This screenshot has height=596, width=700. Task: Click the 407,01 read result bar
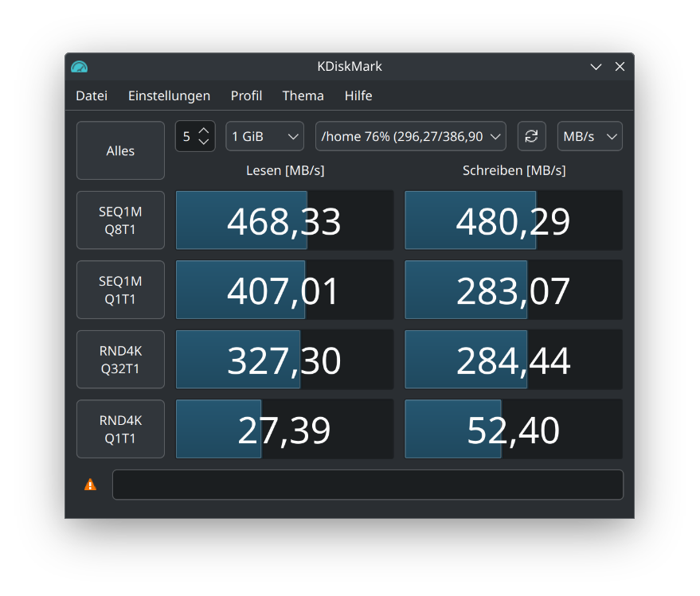click(x=285, y=290)
